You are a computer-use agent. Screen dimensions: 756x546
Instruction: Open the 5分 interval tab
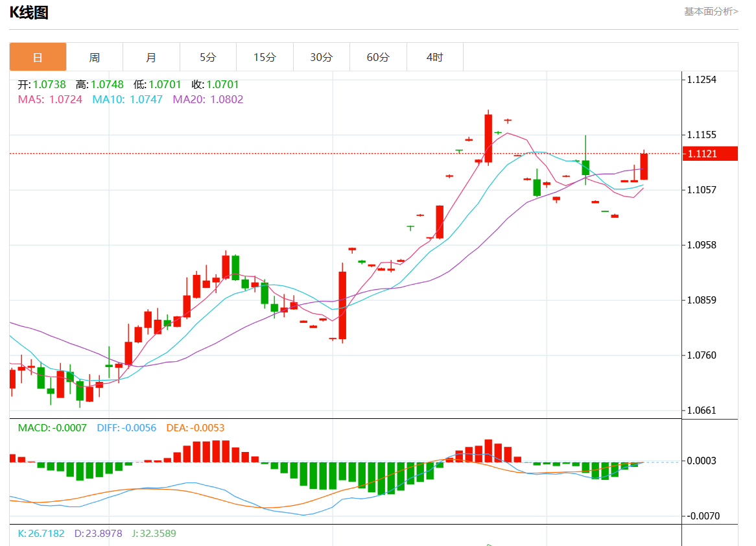pyautogui.click(x=208, y=57)
